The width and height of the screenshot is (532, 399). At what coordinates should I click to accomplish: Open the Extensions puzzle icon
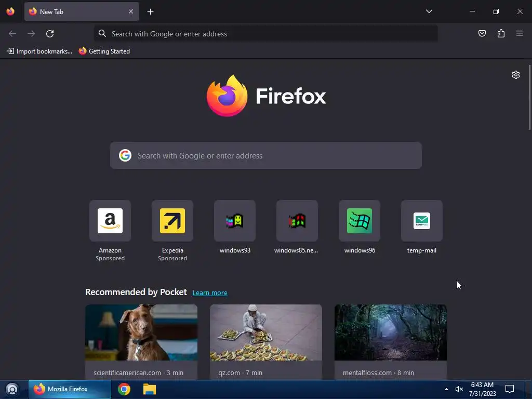[x=501, y=33]
